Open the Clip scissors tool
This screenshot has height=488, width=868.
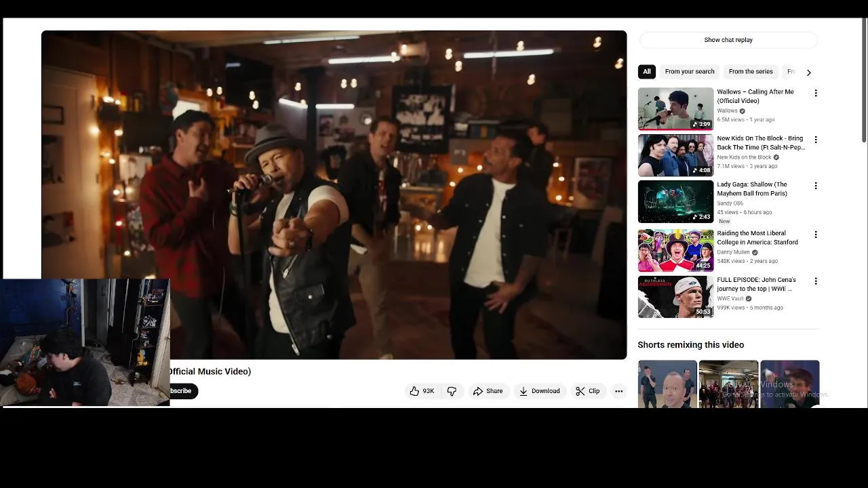coord(588,391)
